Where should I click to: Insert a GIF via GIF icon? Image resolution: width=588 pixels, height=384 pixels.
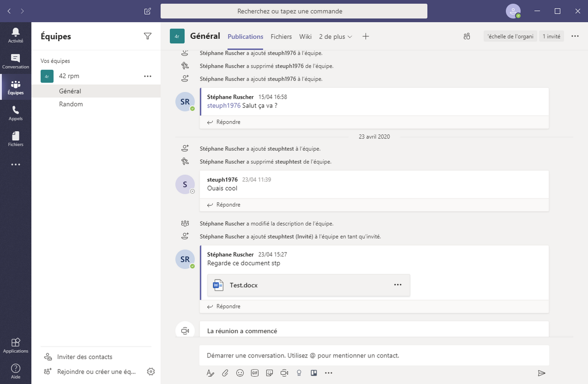(x=254, y=373)
